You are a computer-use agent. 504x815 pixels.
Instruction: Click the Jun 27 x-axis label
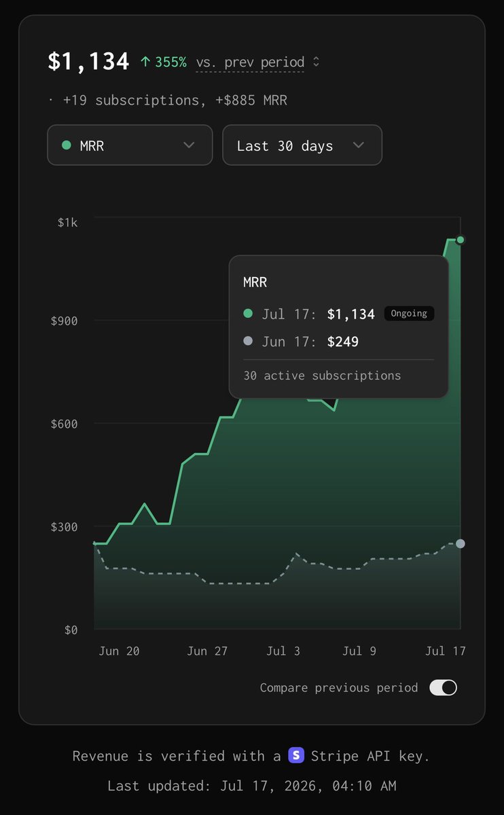(207, 651)
